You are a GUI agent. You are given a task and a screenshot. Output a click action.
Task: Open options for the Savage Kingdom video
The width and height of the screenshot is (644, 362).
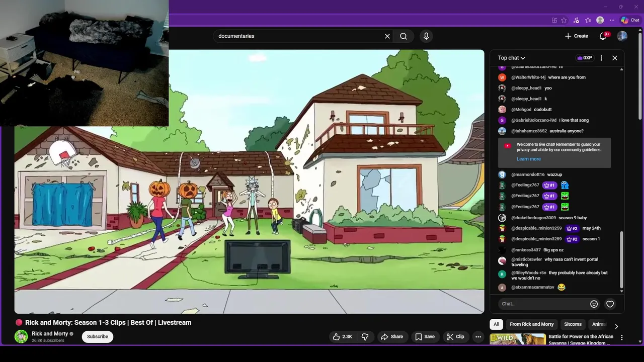click(622, 338)
